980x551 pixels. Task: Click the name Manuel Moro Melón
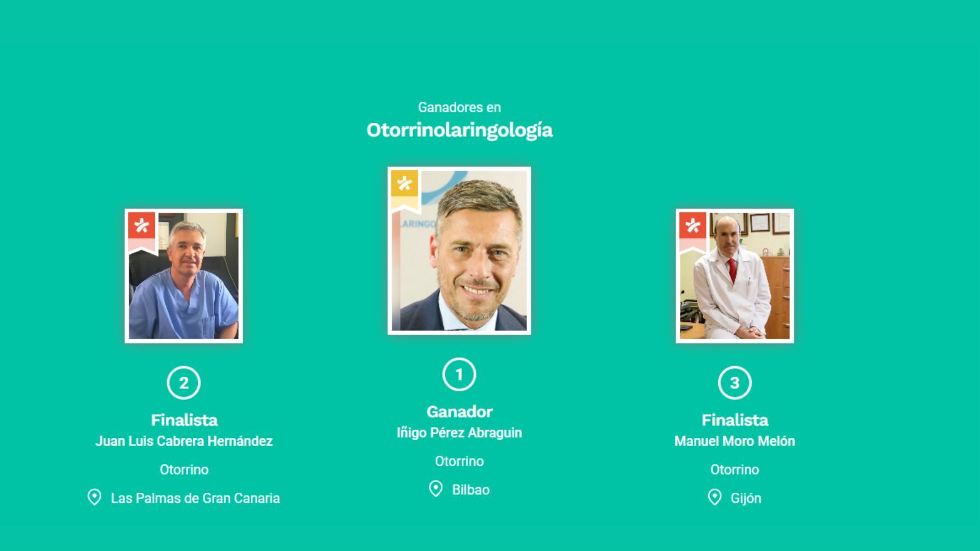(x=734, y=441)
